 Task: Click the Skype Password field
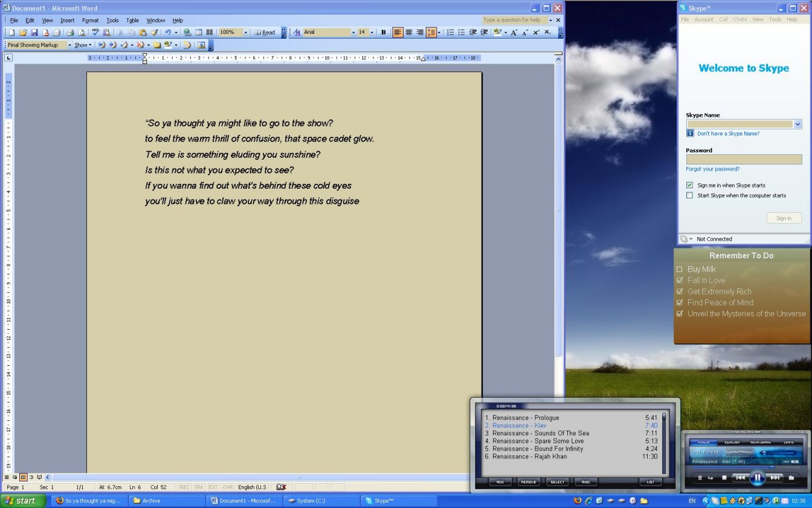click(744, 160)
